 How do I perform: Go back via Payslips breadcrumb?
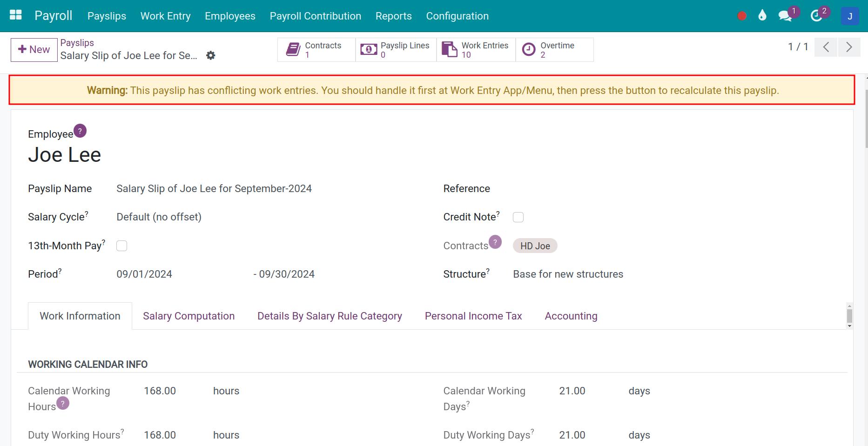pos(77,43)
